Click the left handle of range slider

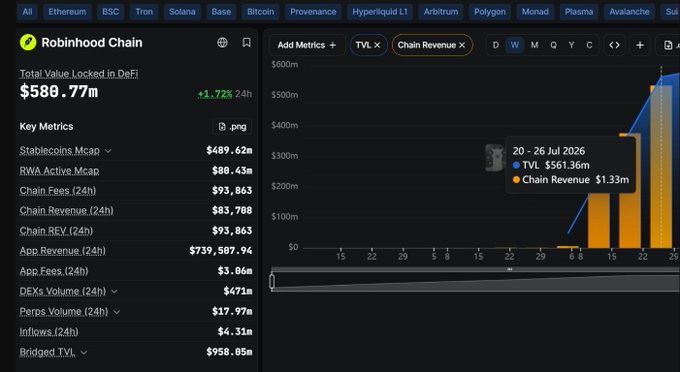(272, 281)
